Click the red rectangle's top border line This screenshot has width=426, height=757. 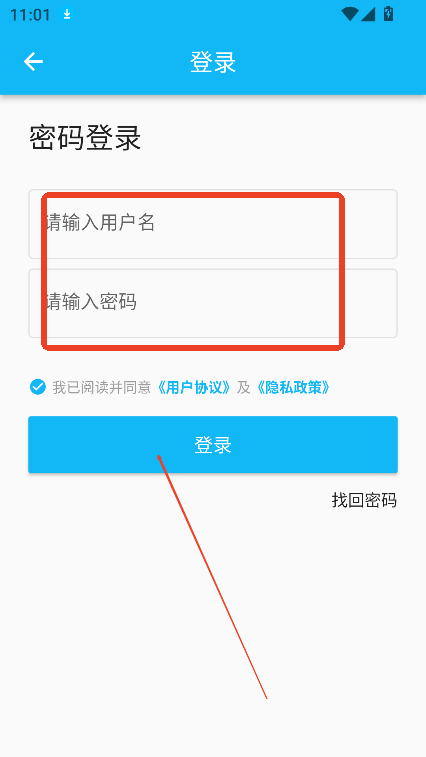tap(193, 196)
